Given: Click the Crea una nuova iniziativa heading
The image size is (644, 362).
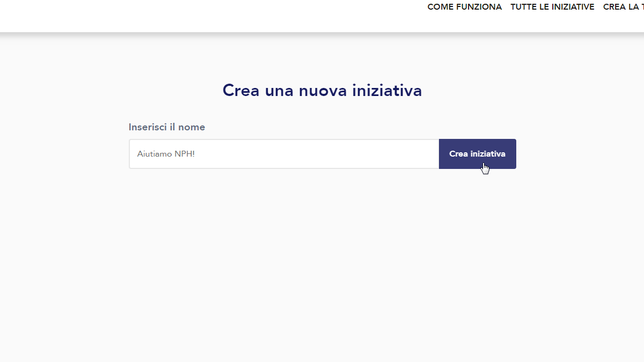Looking at the screenshot, I should point(322,90).
